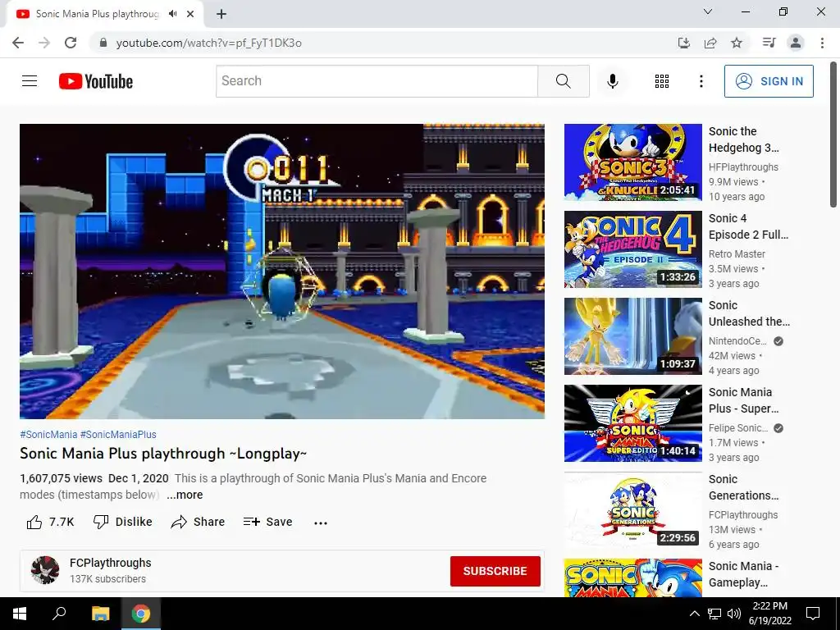Open Sonic Mania Plus - Super title
This screenshot has width=840, height=630.
click(x=743, y=400)
